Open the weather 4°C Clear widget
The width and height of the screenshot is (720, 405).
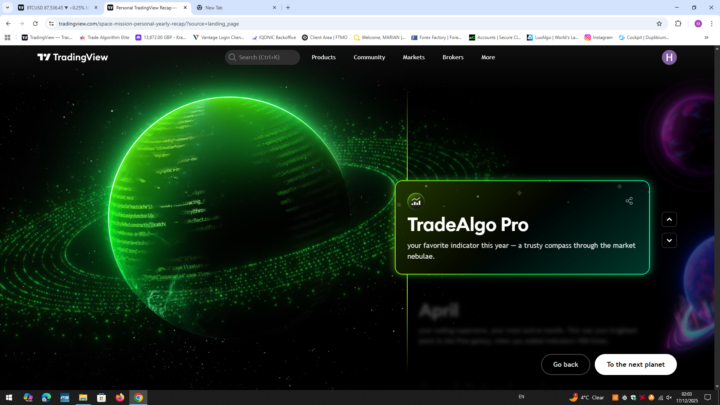586,398
